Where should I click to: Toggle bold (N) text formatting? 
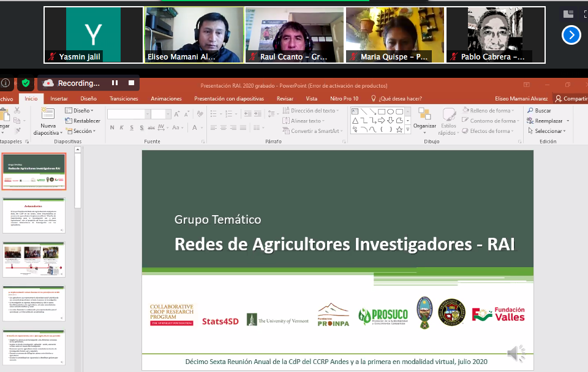pos(112,127)
